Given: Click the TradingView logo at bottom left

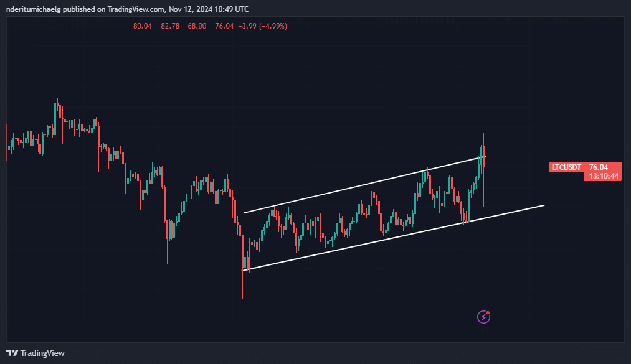Looking at the screenshot, I should tap(36, 353).
